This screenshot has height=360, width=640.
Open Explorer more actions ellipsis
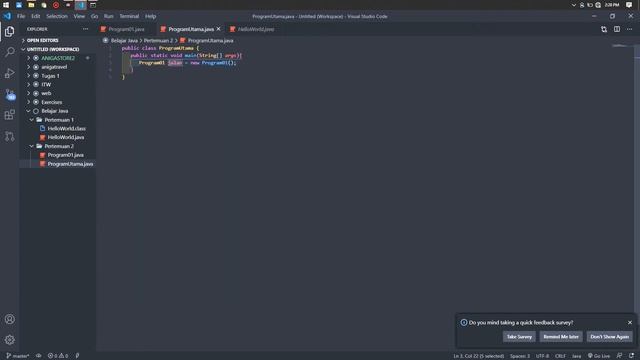(x=85, y=29)
